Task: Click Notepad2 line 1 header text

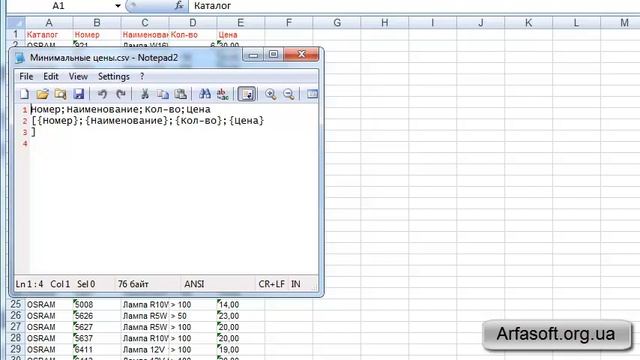Action: point(121,109)
